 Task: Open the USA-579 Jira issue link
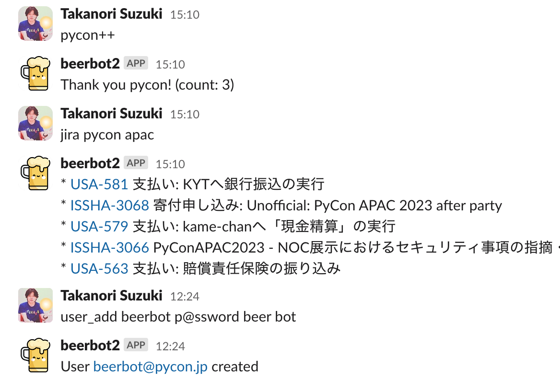click(x=99, y=226)
